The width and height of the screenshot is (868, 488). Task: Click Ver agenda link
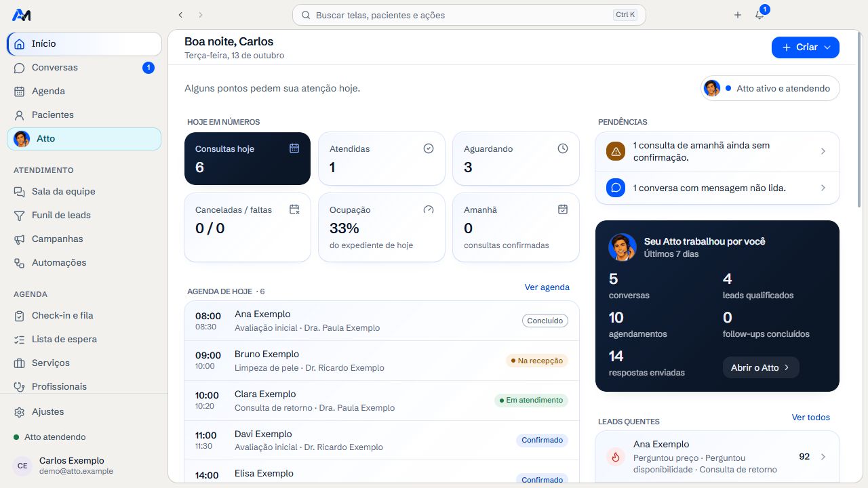click(547, 287)
